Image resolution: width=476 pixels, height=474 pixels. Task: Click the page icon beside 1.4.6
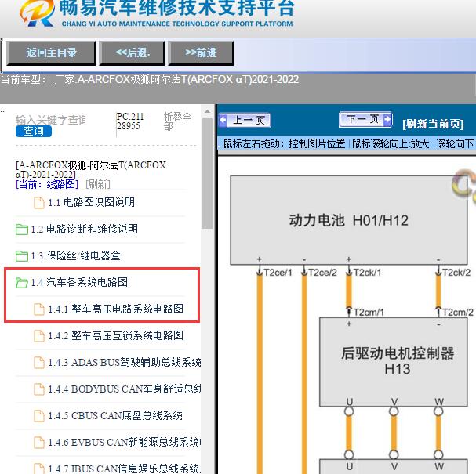coord(39,443)
